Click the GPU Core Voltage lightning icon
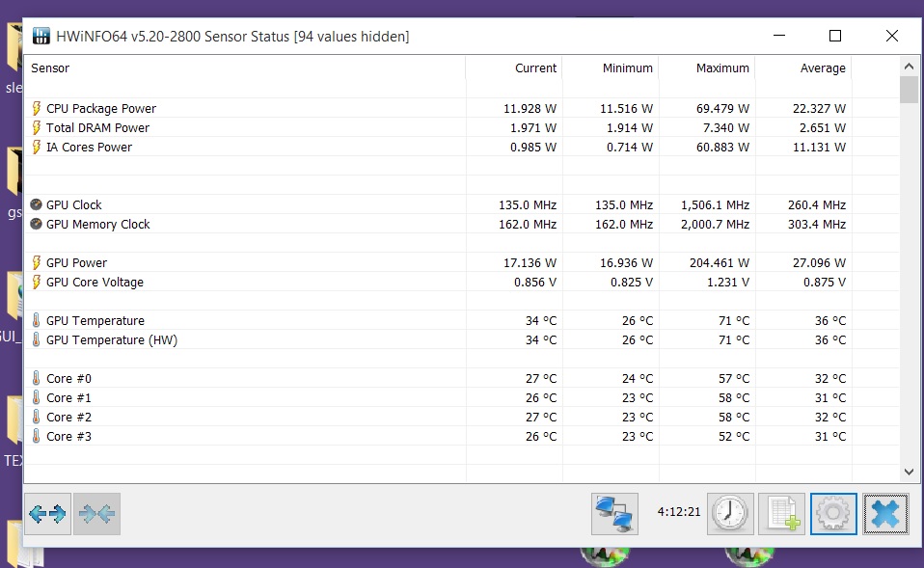The image size is (924, 568). tap(37, 283)
